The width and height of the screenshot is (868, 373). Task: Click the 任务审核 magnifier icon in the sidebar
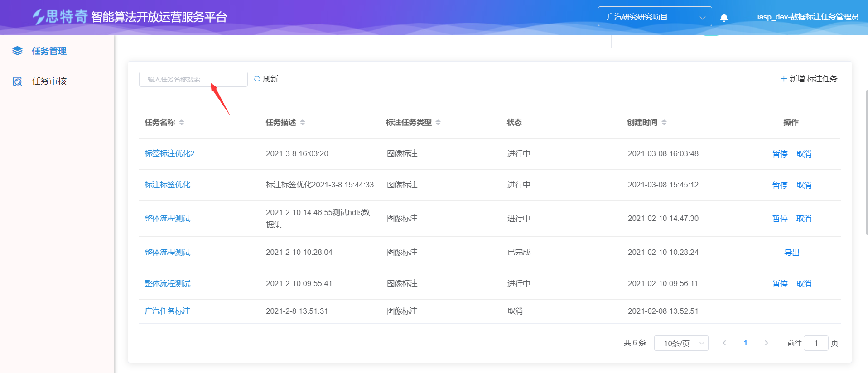[x=17, y=81]
